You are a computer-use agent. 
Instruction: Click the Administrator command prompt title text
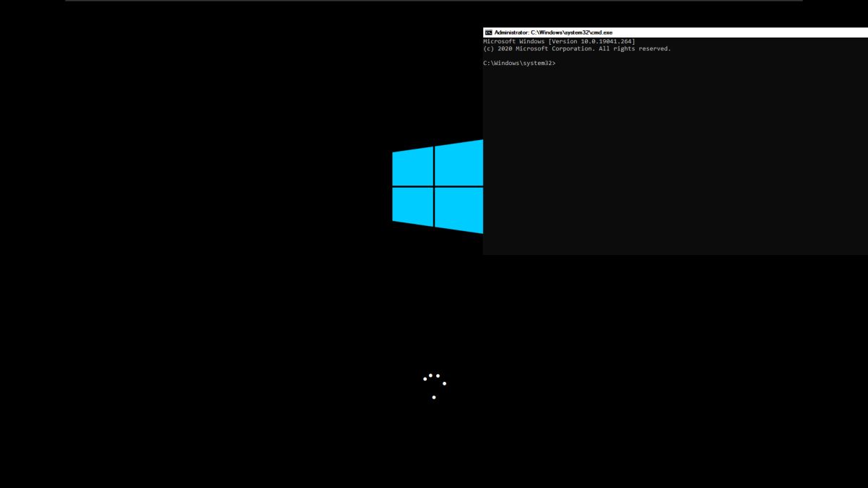click(553, 32)
